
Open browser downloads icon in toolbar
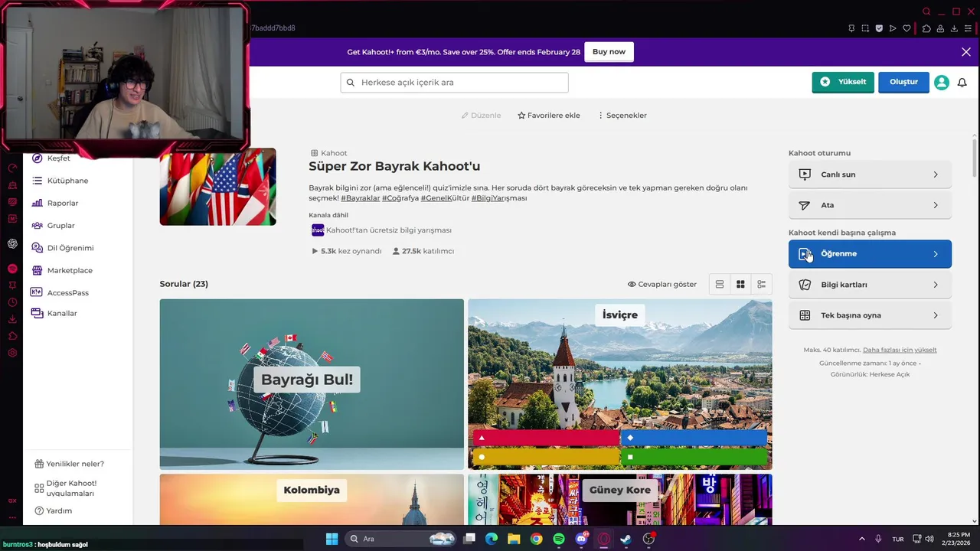pyautogui.click(x=954, y=28)
